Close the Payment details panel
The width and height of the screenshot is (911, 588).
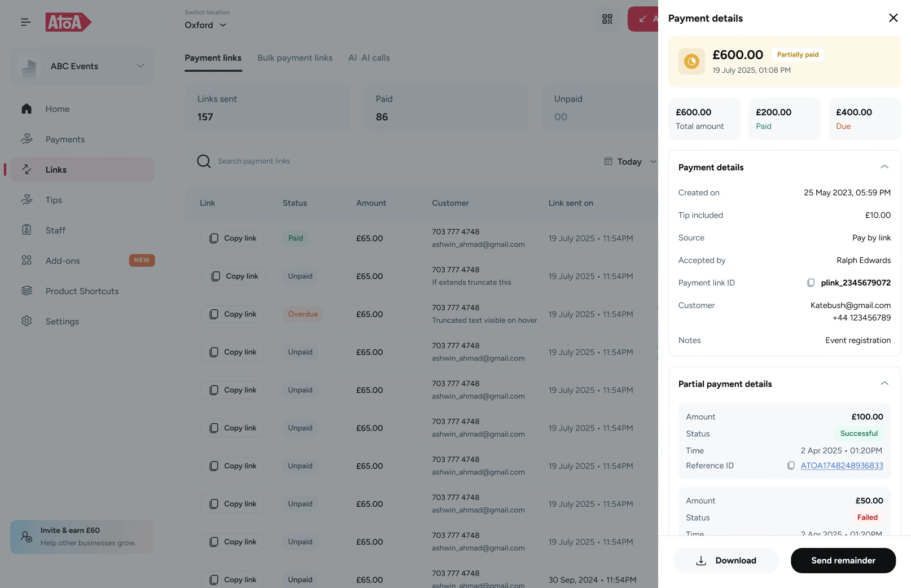pyautogui.click(x=893, y=18)
